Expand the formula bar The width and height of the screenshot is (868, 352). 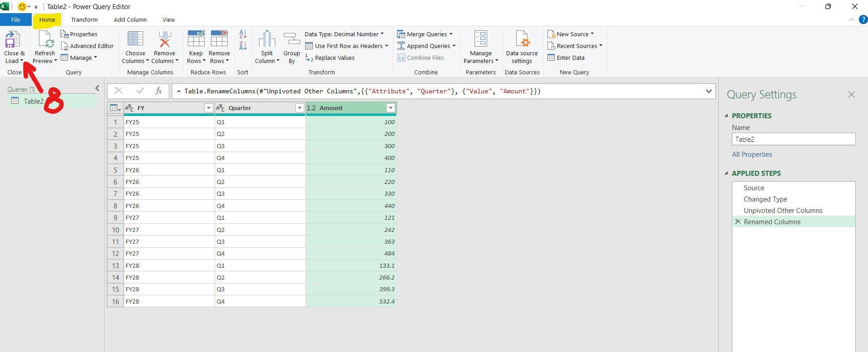click(x=709, y=91)
